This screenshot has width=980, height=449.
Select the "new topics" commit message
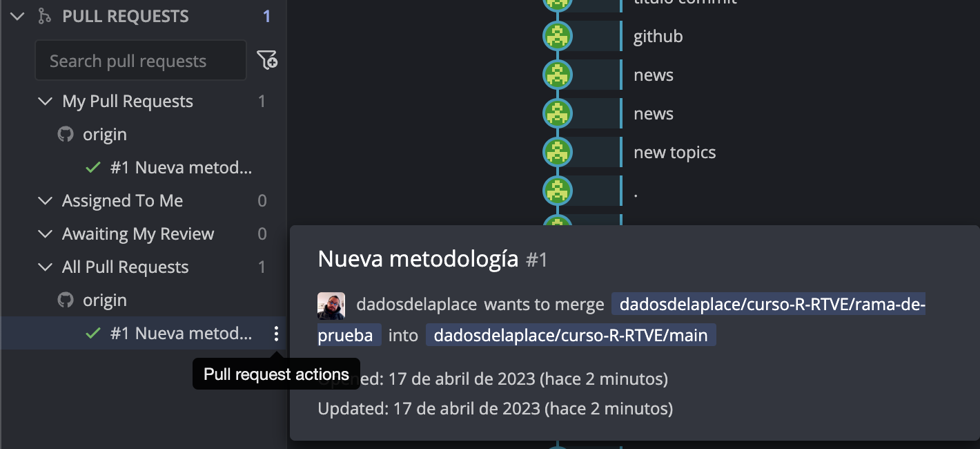[x=674, y=153]
